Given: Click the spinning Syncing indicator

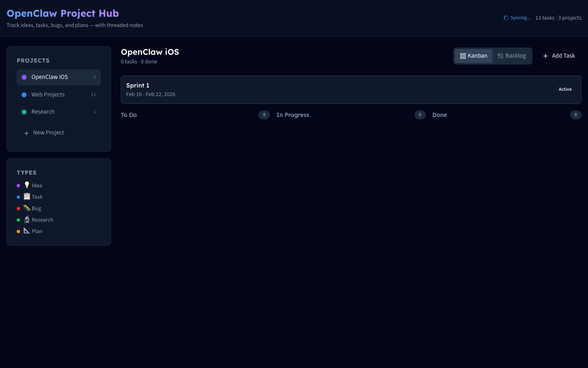Looking at the screenshot, I should 506,18.
